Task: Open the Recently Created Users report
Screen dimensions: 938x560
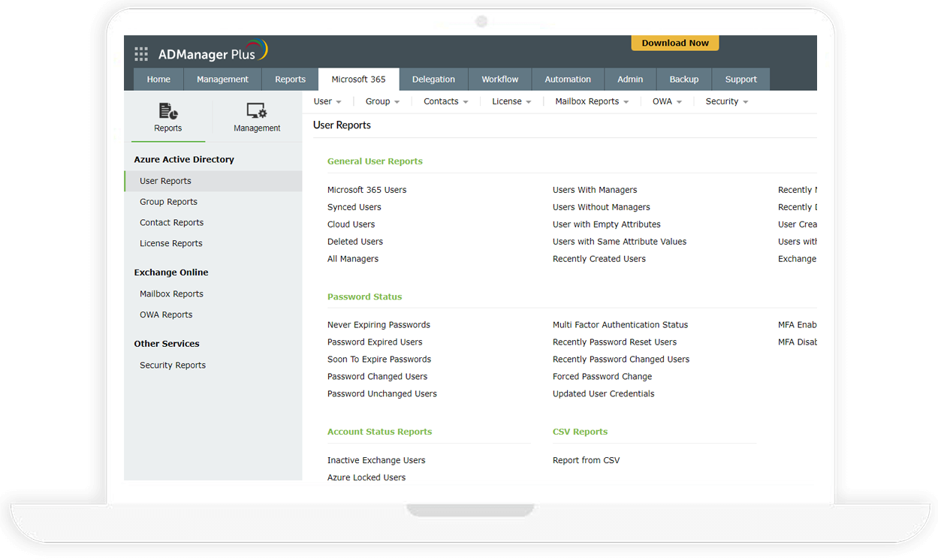Action: coord(599,259)
